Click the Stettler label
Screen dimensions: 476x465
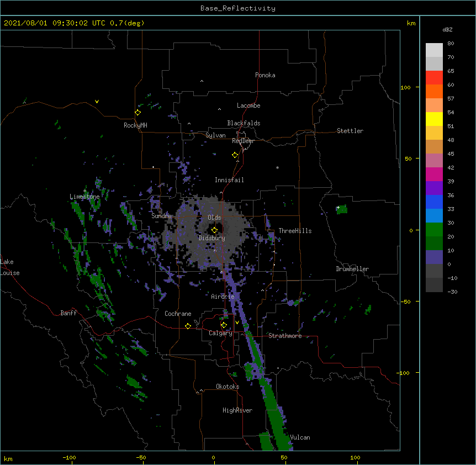point(350,131)
